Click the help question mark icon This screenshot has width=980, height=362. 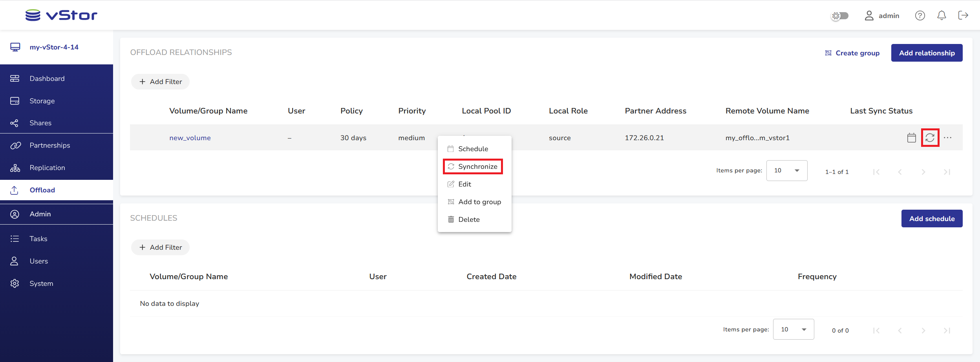(920, 16)
